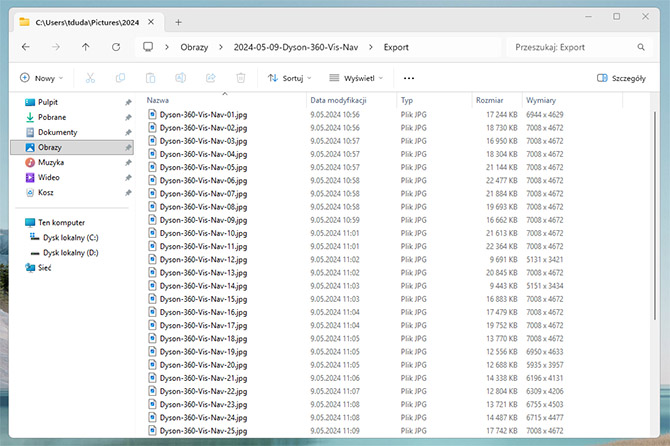The width and height of the screenshot is (670, 446).
Task: Open Wideo in the sidebar
Action: (x=49, y=177)
